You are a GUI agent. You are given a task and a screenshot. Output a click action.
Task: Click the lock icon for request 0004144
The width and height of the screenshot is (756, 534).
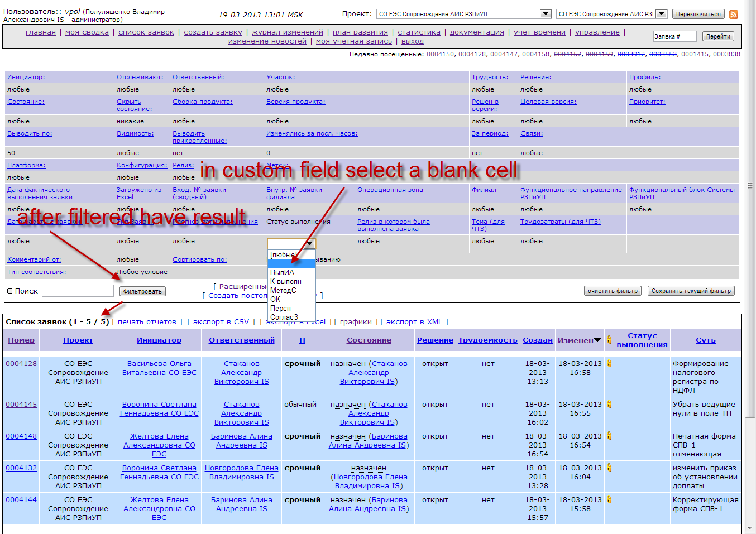[x=609, y=499]
